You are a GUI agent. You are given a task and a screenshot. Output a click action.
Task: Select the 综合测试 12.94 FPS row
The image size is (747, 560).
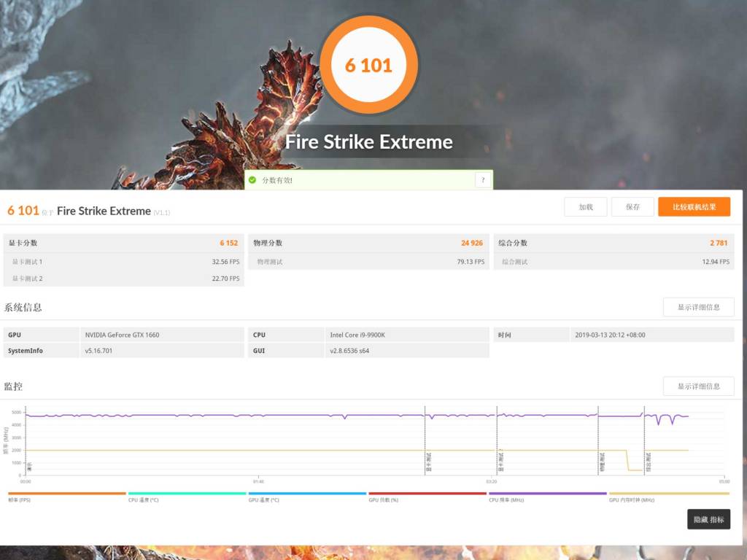(x=614, y=262)
